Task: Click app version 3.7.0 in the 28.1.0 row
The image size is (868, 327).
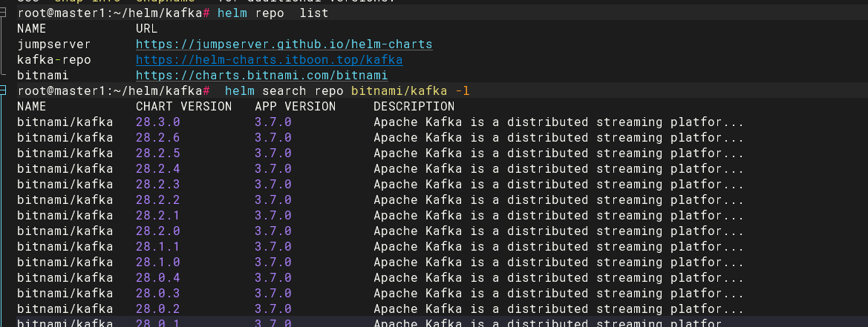Action: [273, 262]
